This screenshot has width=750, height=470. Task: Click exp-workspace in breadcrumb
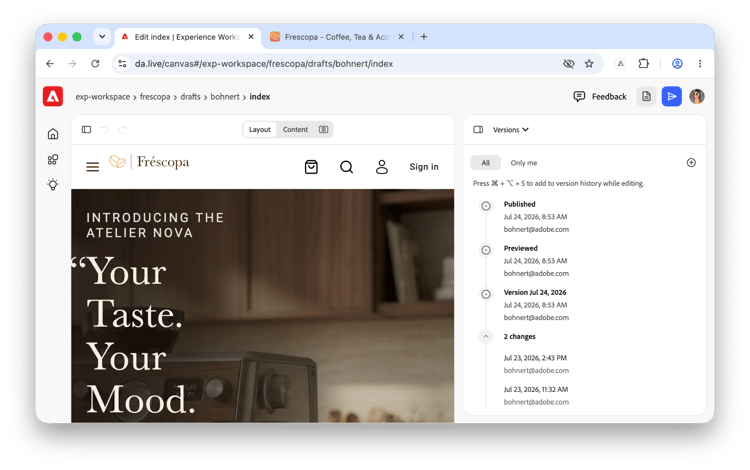(103, 97)
